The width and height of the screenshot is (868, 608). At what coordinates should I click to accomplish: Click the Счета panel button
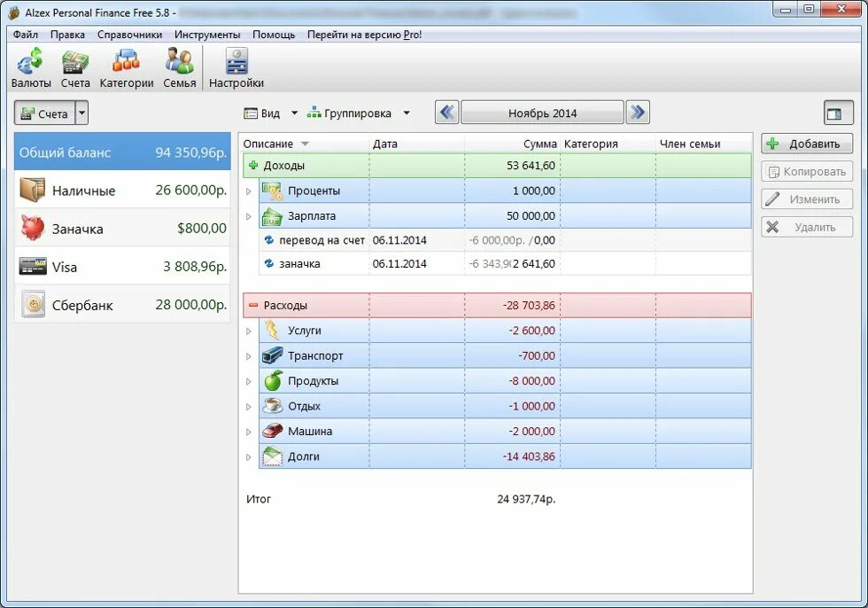44,113
